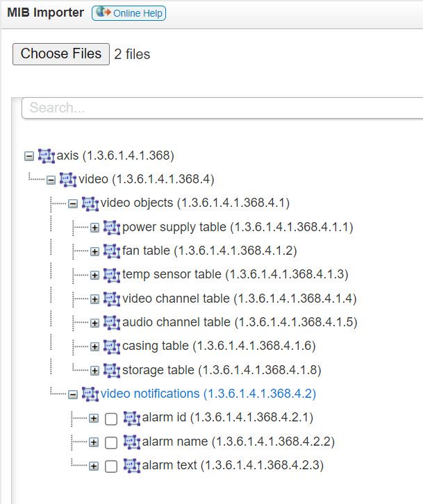The image size is (423, 504).
Task: Open the Online Help link
Action: pos(129,13)
